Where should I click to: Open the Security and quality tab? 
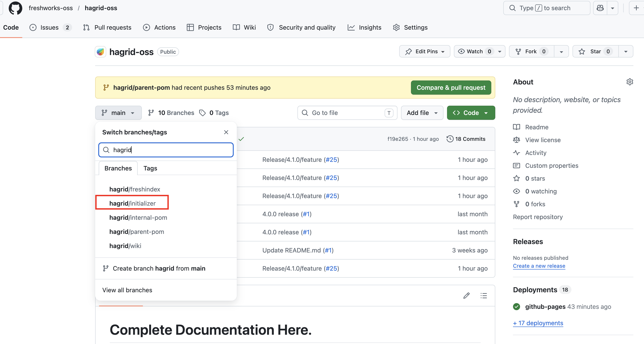click(x=301, y=27)
